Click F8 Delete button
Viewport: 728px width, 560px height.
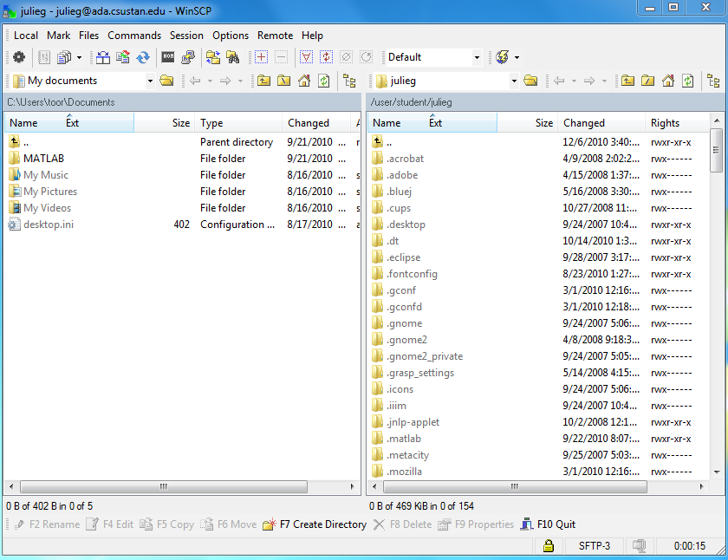[x=402, y=524]
